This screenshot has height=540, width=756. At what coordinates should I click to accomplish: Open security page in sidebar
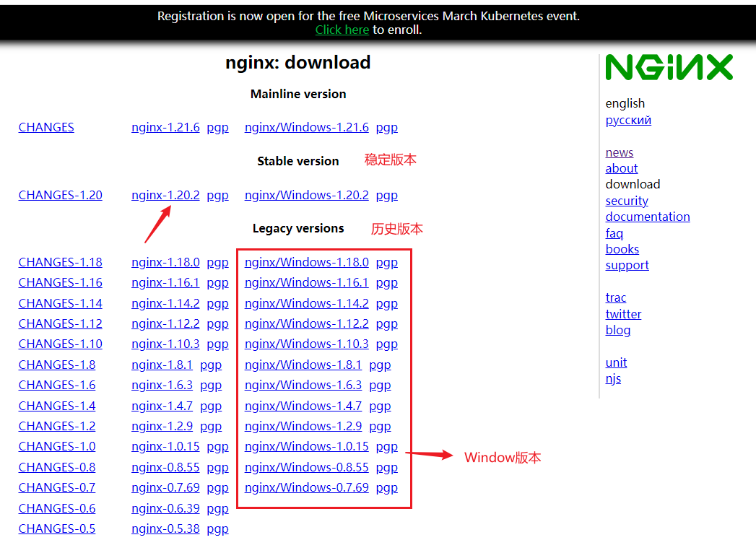click(x=627, y=201)
